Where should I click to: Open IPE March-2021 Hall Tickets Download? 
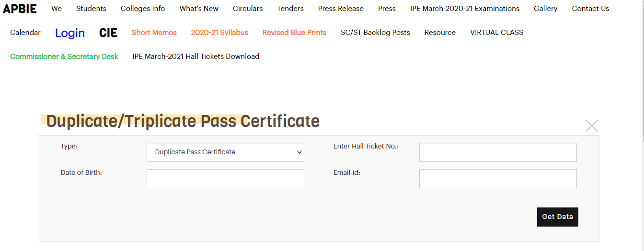pyautogui.click(x=196, y=57)
